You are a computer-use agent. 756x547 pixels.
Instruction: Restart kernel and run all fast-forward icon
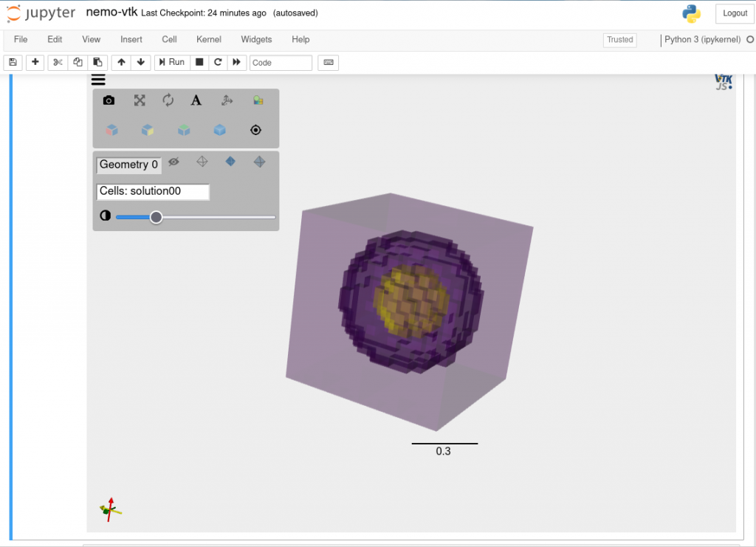[237, 62]
